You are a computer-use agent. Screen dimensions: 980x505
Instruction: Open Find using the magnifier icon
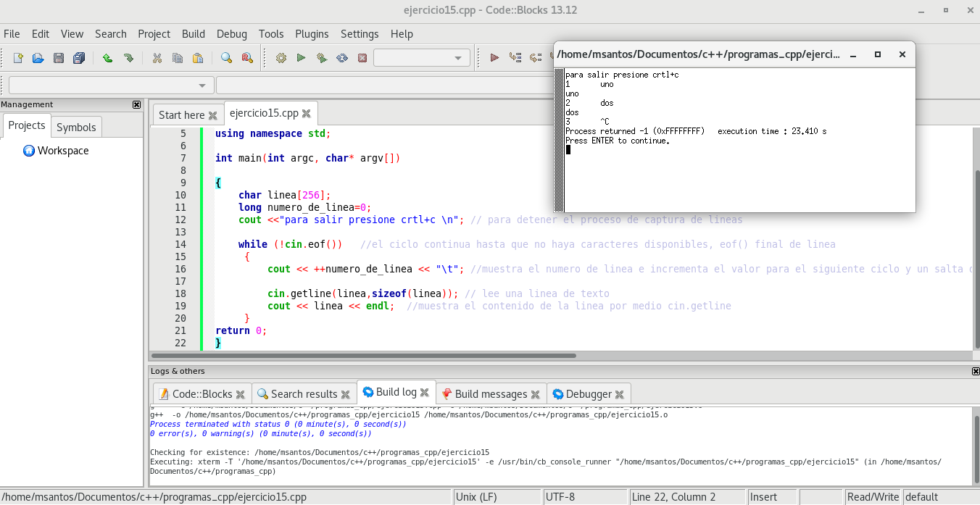226,58
